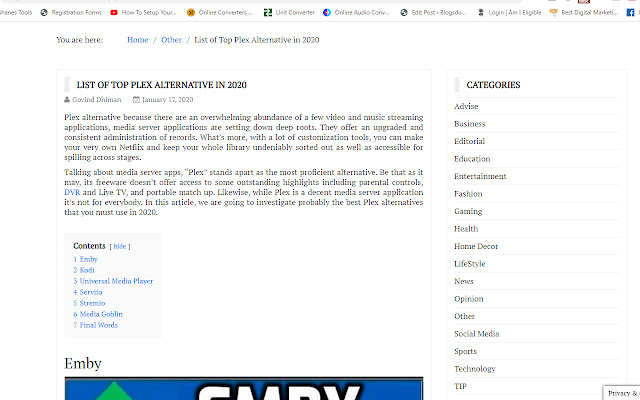Screen dimensions: 640x400
Task: Click author name Govind Dhiman
Action: pos(97,100)
